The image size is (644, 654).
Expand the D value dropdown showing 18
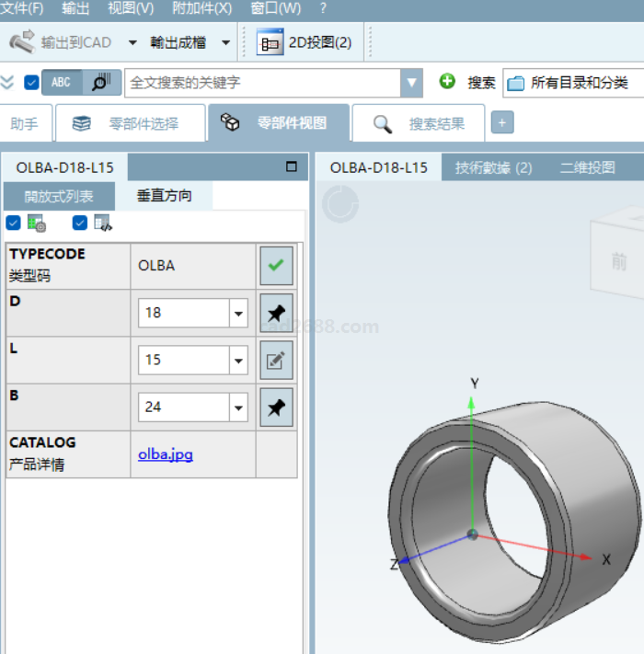[239, 313]
